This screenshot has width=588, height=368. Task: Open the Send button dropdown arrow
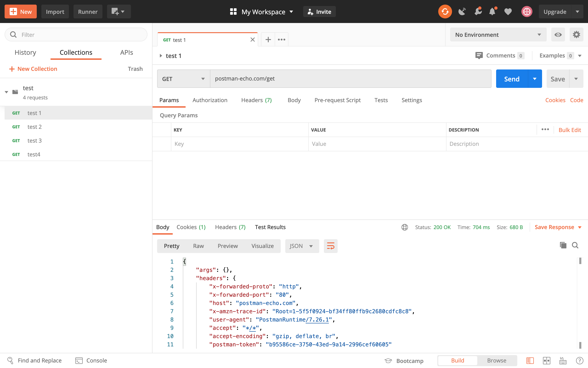pyautogui.click(x=534, y=79)
